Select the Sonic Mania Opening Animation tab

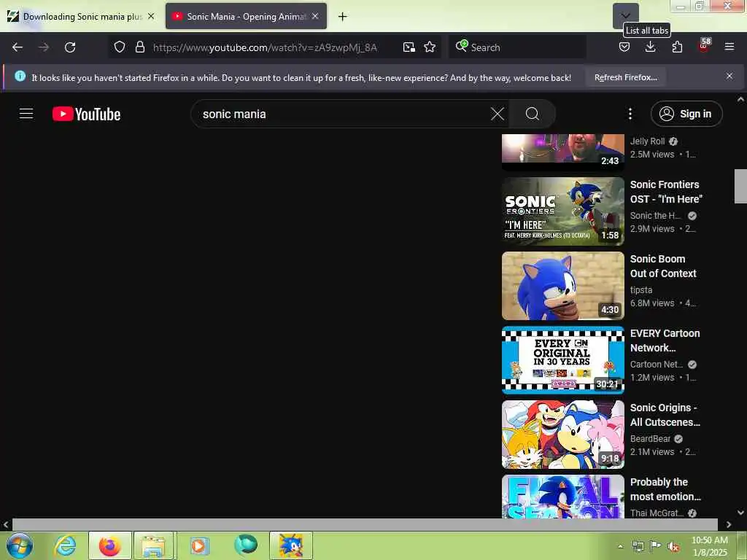tap(246, 16)
